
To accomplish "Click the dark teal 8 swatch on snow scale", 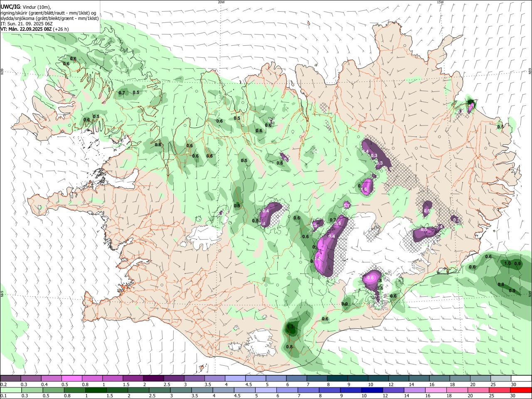I will tap(337, 378).
